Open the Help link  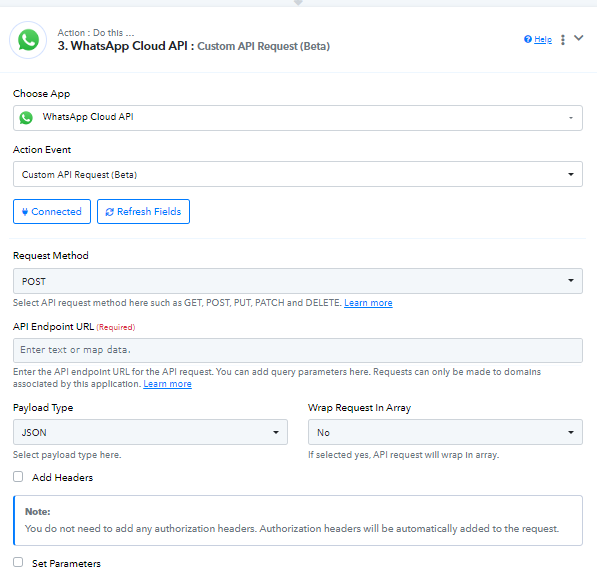tap(543, 39)
